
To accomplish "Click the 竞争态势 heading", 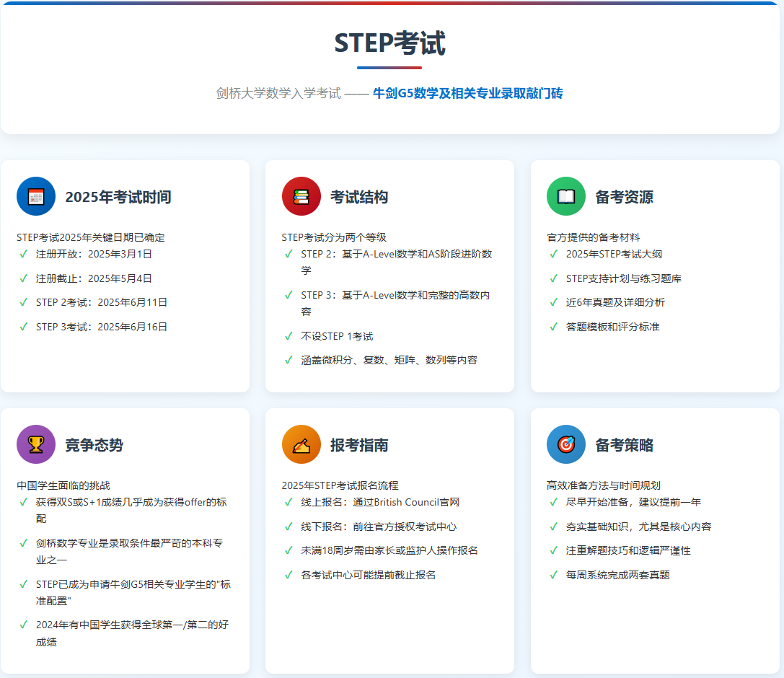I will (x=94, y=445).
